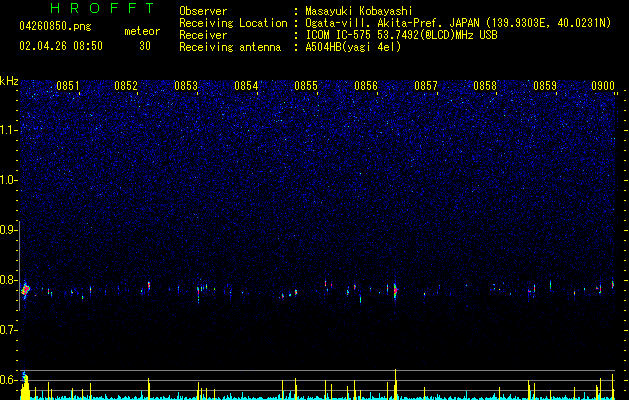Click the 0854 time marker

246,86
